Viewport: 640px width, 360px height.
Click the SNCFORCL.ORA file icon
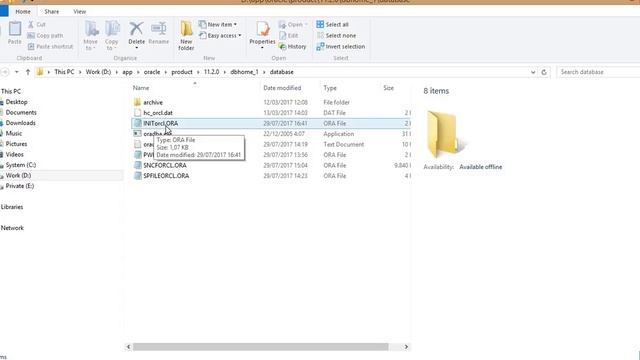(x=137, y=165)
